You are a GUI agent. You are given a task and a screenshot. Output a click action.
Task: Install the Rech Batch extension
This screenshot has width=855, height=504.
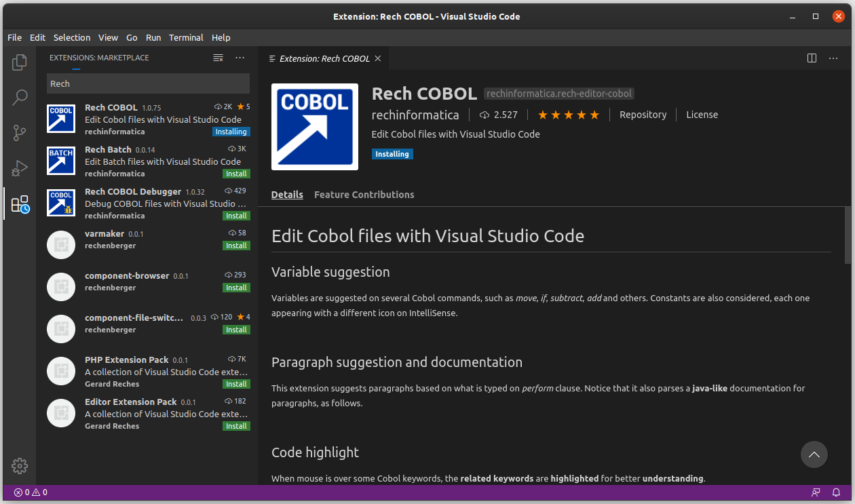pyautogui.click(x=236, y=174)
